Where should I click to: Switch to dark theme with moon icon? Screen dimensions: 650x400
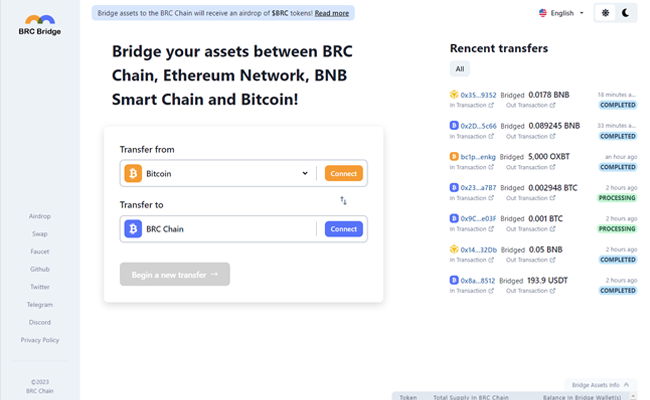(x=626, y=13)
